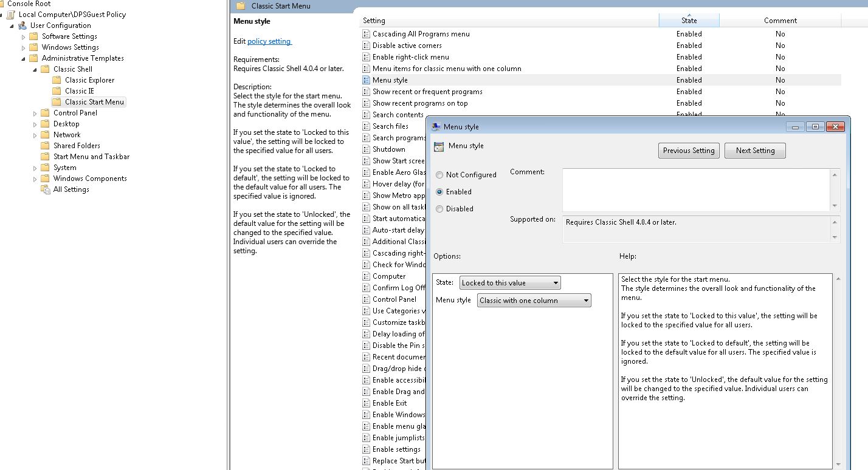The height and width of the screenshot is (470, 868).
Task: Open the Menu style dropdown
Action: [x=534, y=301]
